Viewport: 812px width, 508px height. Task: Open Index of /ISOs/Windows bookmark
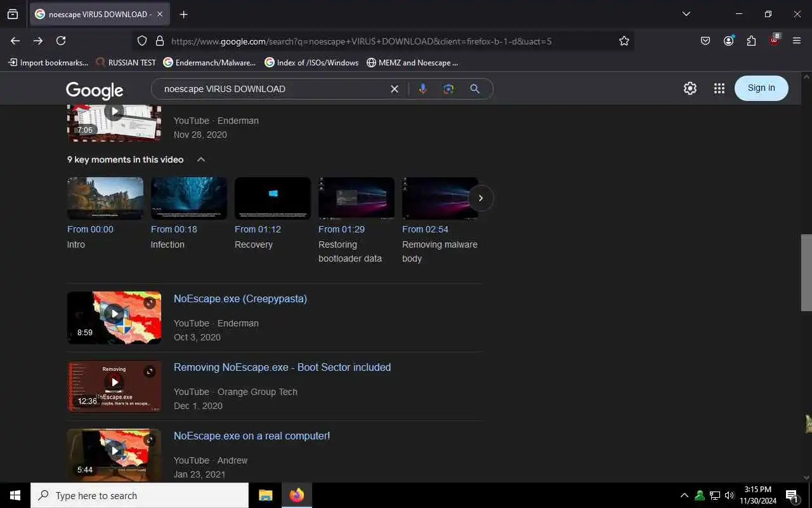(311, 62)
